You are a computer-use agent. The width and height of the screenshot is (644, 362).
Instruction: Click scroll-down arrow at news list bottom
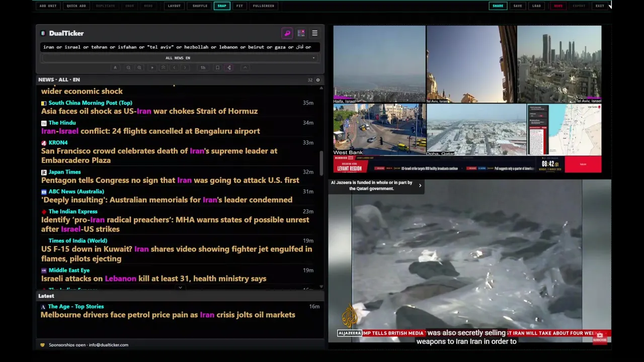point(321,287)
